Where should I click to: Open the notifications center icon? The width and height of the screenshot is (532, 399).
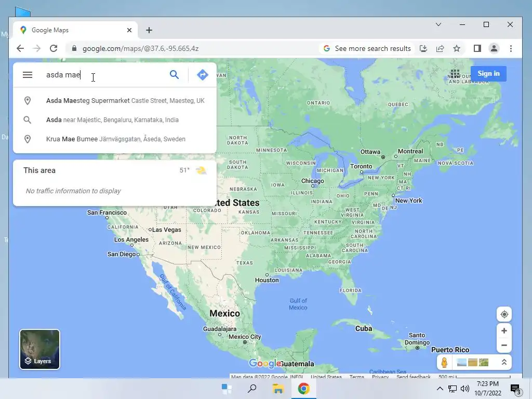coord(515,389)
